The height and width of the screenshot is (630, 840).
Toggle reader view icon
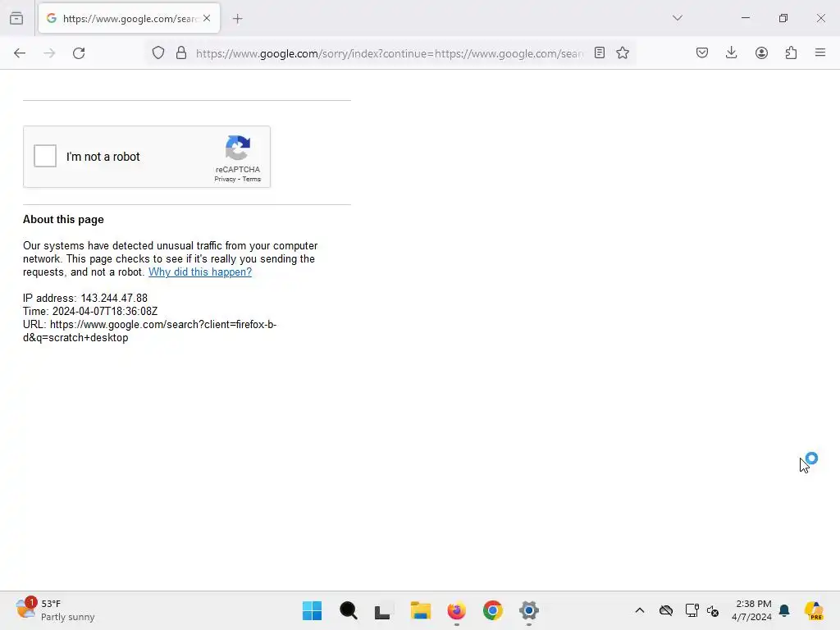(x=600, y=53)
